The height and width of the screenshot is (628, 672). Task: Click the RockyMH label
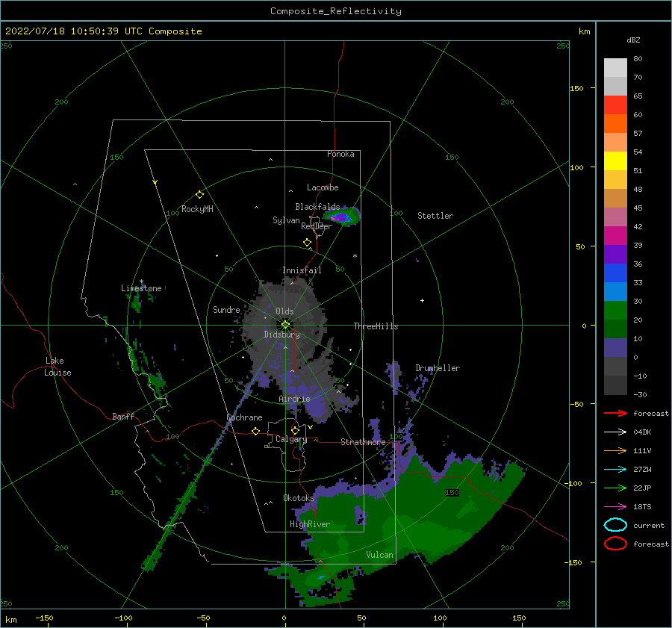point(197,209)
